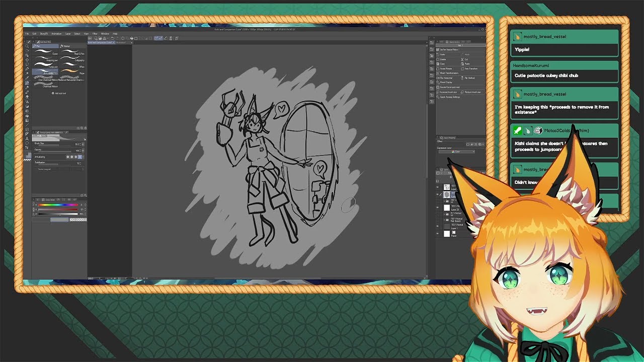Choose the Mapping pen brush

45,59
